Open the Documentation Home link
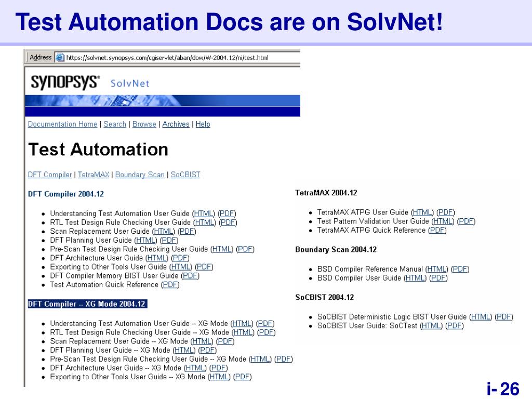Image resolution: width=532 pixels, height=399 pixels. coord(62,124)
